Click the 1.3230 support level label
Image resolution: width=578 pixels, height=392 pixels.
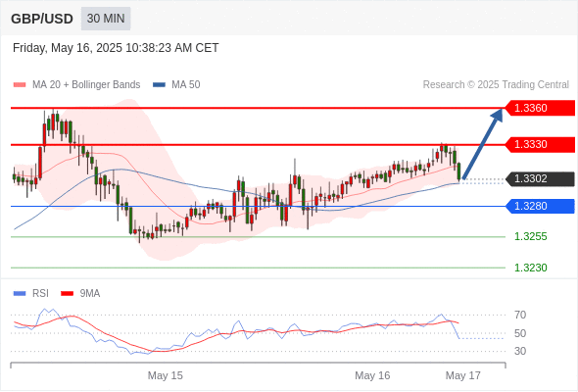(531, 268)
